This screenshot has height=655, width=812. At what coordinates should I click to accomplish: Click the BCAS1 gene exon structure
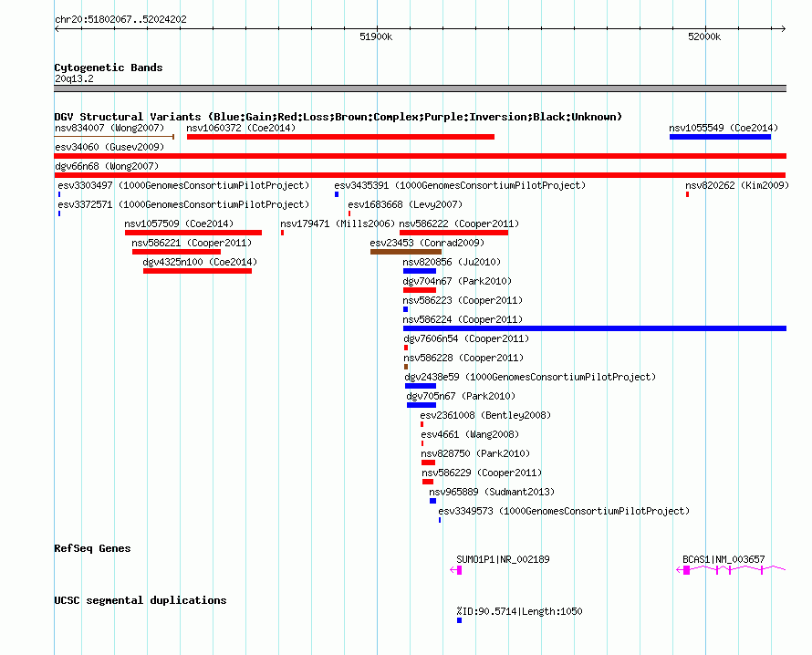tap(731, 570)
